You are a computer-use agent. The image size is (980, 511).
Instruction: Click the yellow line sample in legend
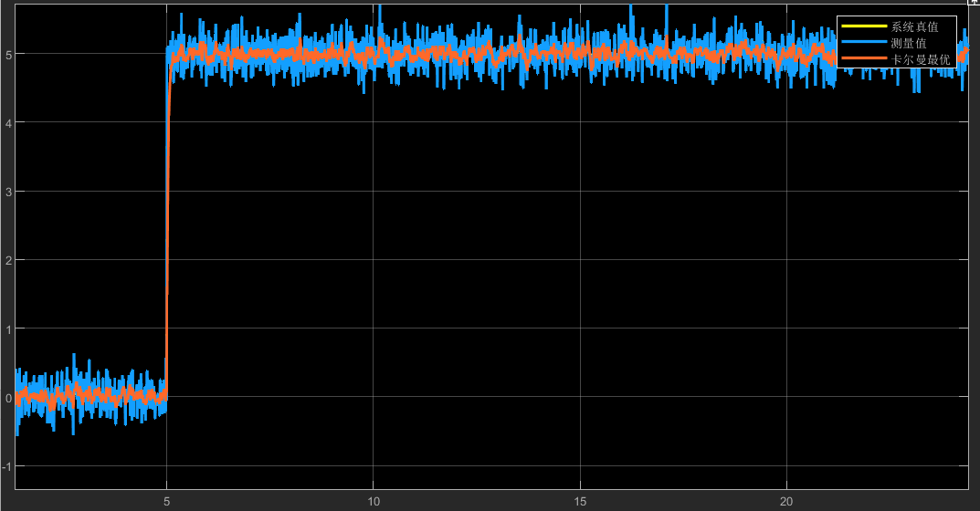[x=864, y=26]
